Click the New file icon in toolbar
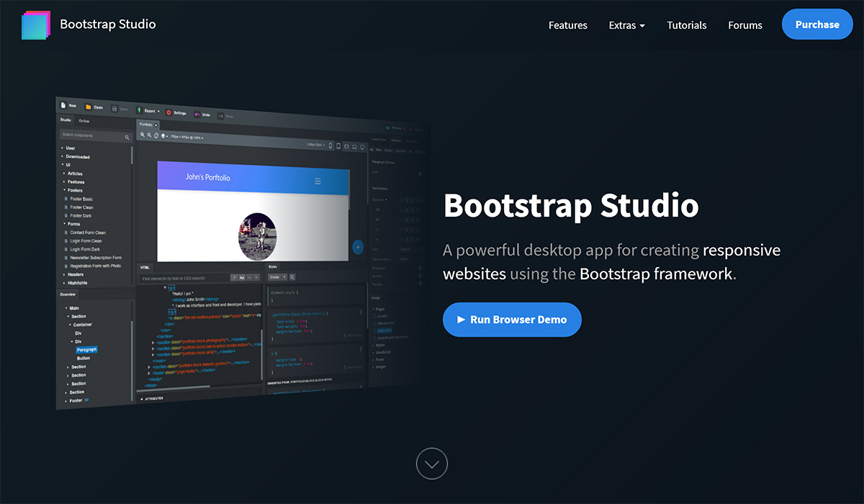 pyautogui.click(x=63, y=105)
